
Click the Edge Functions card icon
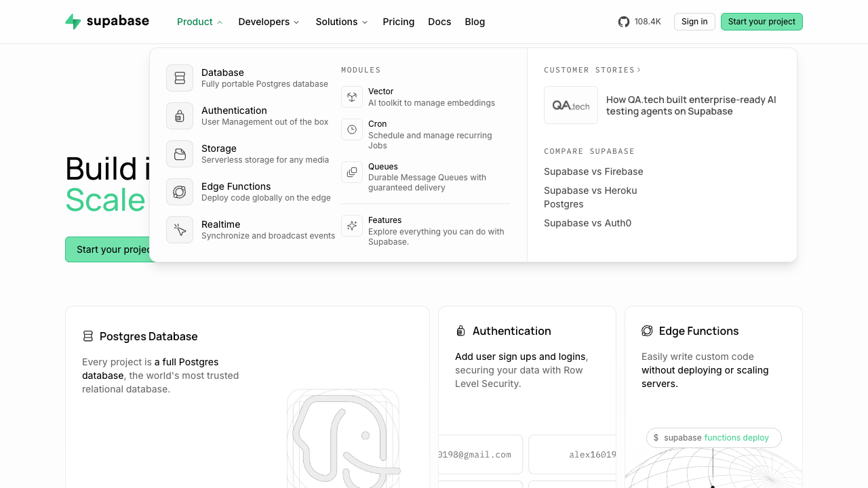pos(647,331)
